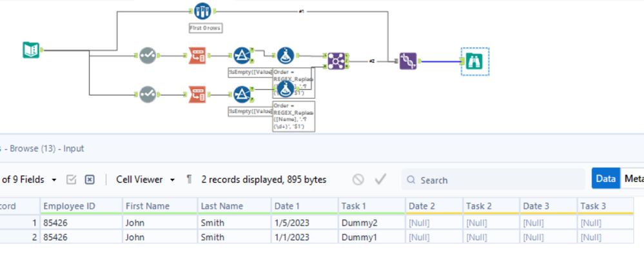
Task: Click the Date 2 column header
Action: [434, 206]
